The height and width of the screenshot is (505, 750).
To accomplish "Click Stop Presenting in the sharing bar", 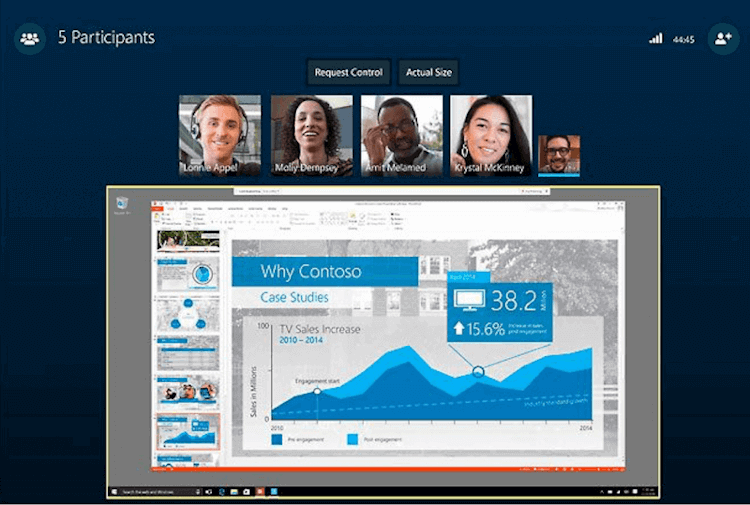I will (534, 191).
